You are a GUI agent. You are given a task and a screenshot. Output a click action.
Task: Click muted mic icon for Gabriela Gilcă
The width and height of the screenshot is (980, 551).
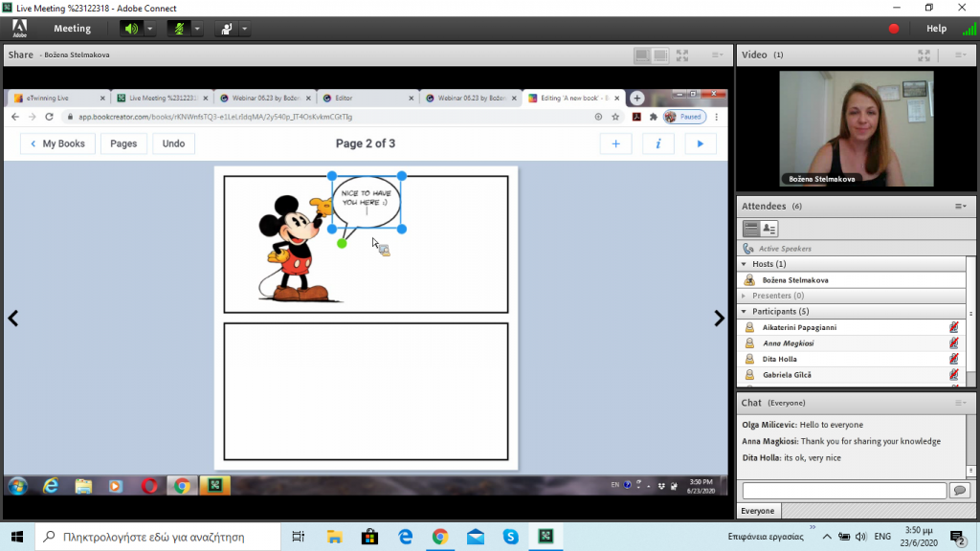click(954, 374)
